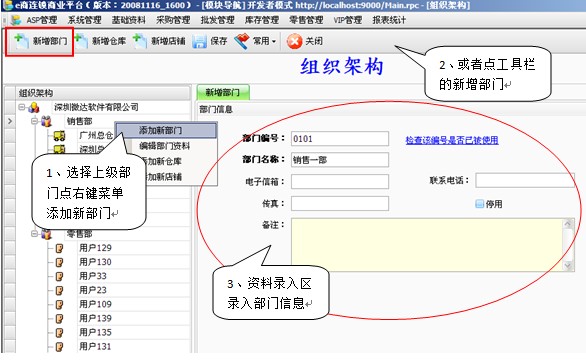Click the user icon beside 用户129
The height and width of the screenshot is (360, 586).
[x=59, y=248]
